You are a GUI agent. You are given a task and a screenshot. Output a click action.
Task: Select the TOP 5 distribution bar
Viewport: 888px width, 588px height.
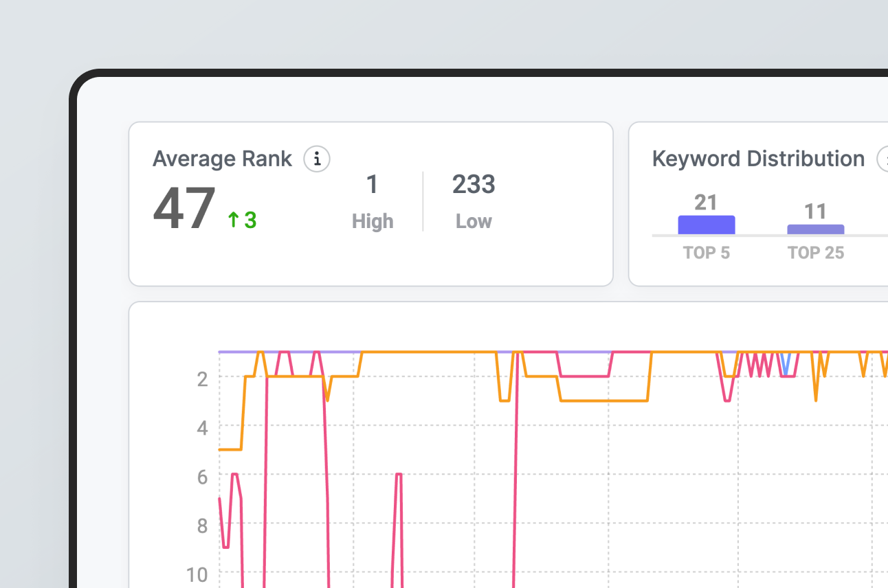[x=707, y=225]
